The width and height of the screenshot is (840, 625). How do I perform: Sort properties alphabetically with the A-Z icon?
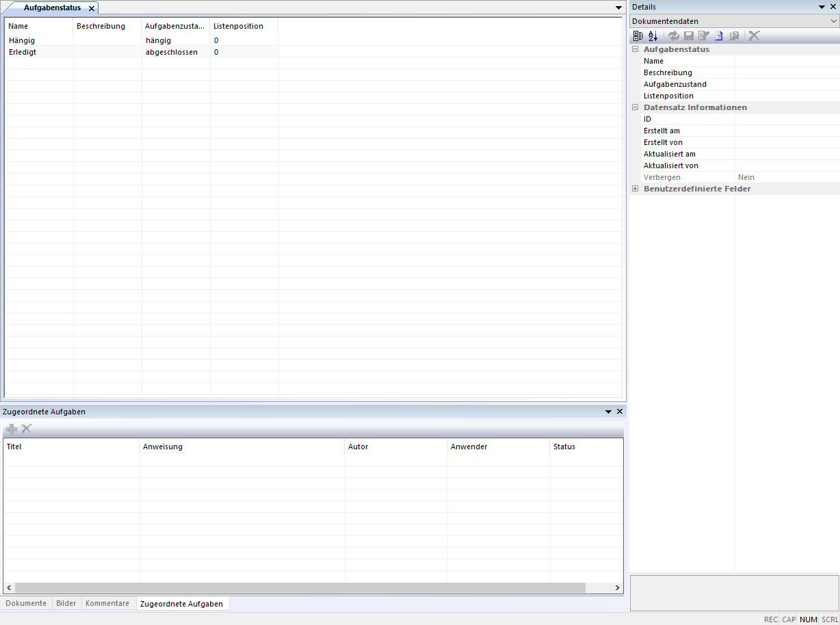coord(653,36)
